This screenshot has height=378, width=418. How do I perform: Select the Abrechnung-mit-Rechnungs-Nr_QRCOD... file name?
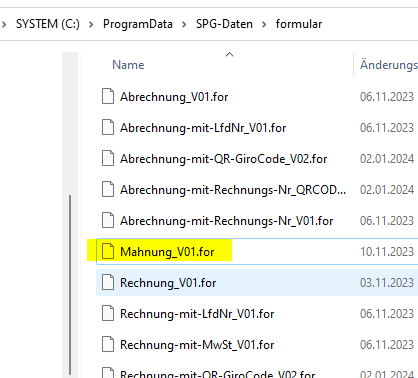pos(233,190)
